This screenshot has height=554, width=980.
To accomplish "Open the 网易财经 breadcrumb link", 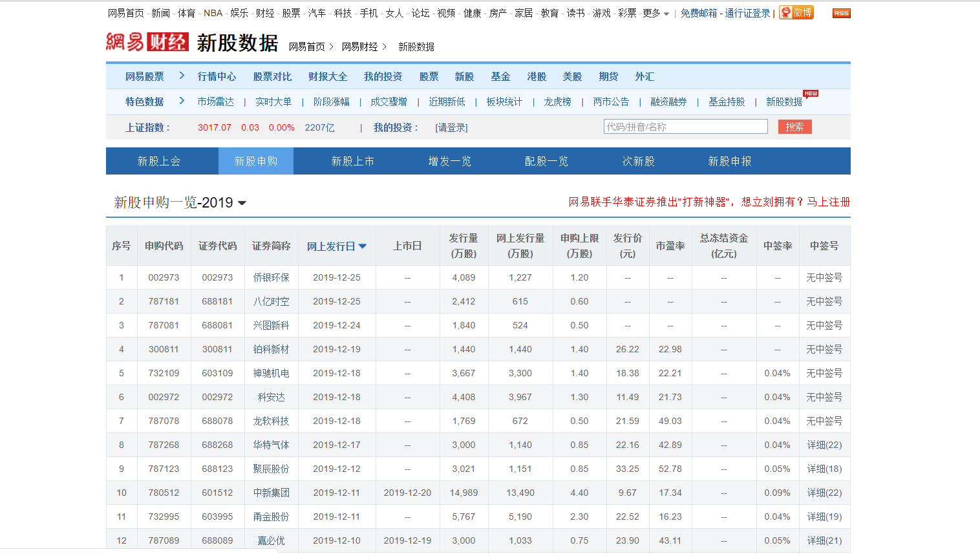I will 359,47.
